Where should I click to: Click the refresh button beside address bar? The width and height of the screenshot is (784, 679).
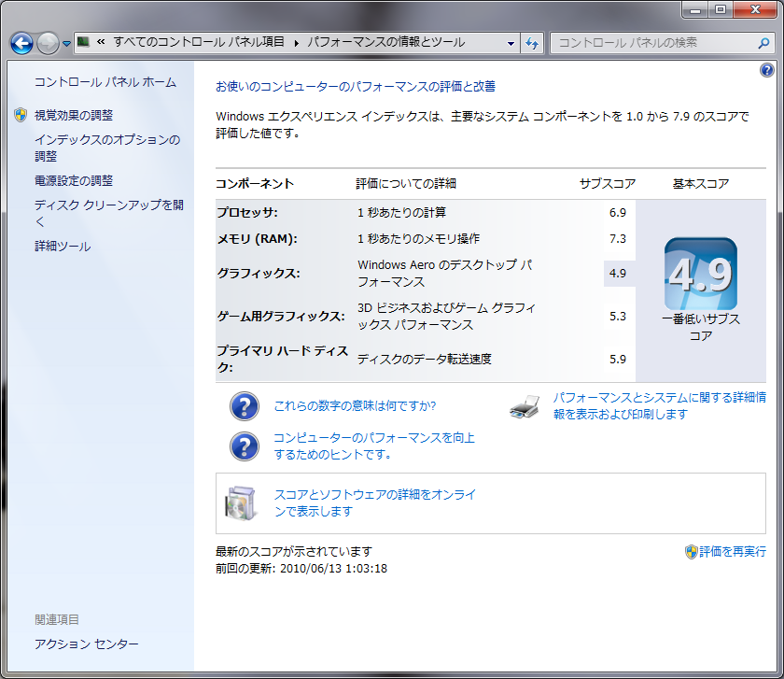pos(532,43)
